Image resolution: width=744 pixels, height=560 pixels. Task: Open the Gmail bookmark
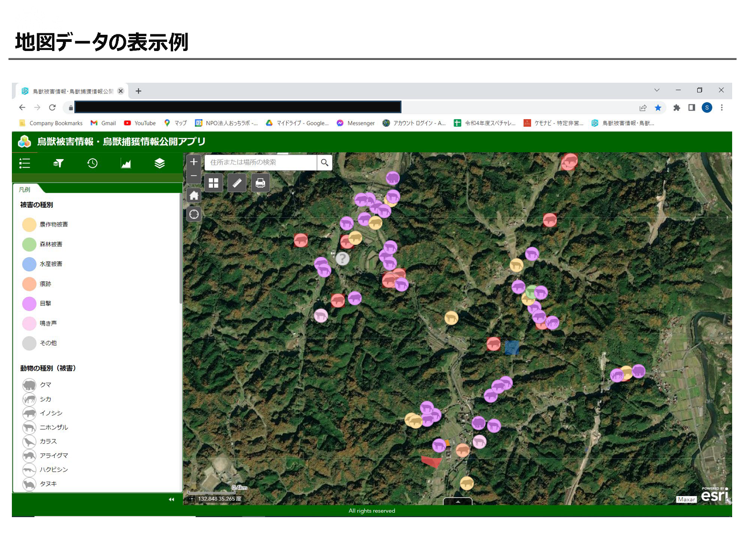(103, 123)
